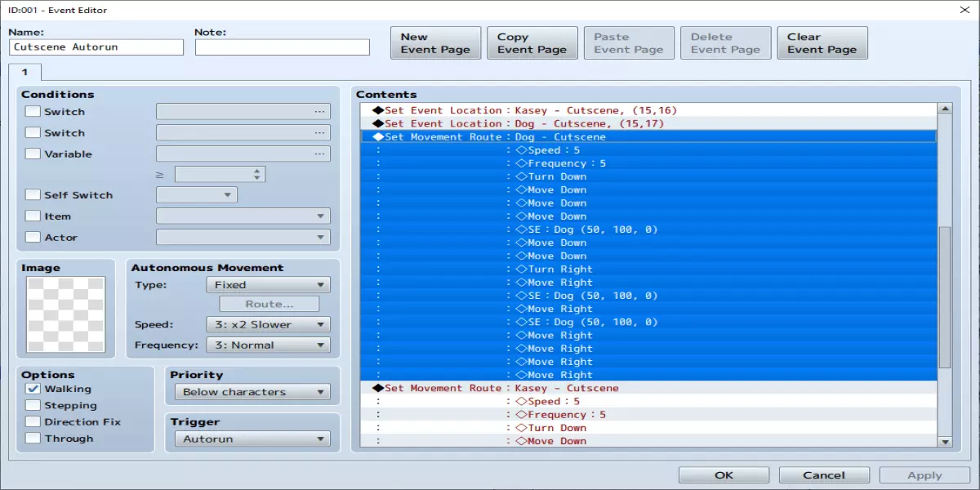Click the event Image preview box
Viewport: 980px width, 490px height.
click(66, 314)
